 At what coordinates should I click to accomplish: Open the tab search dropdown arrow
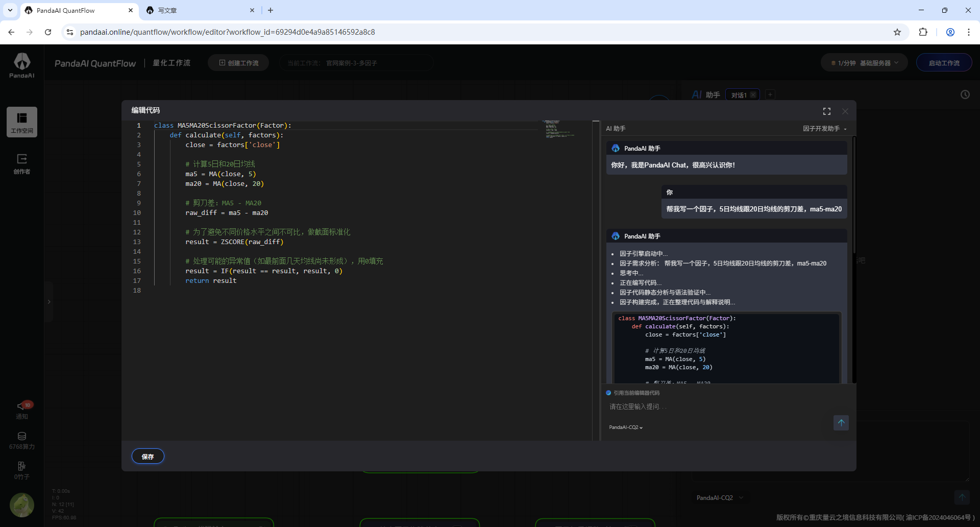point(10,10)
